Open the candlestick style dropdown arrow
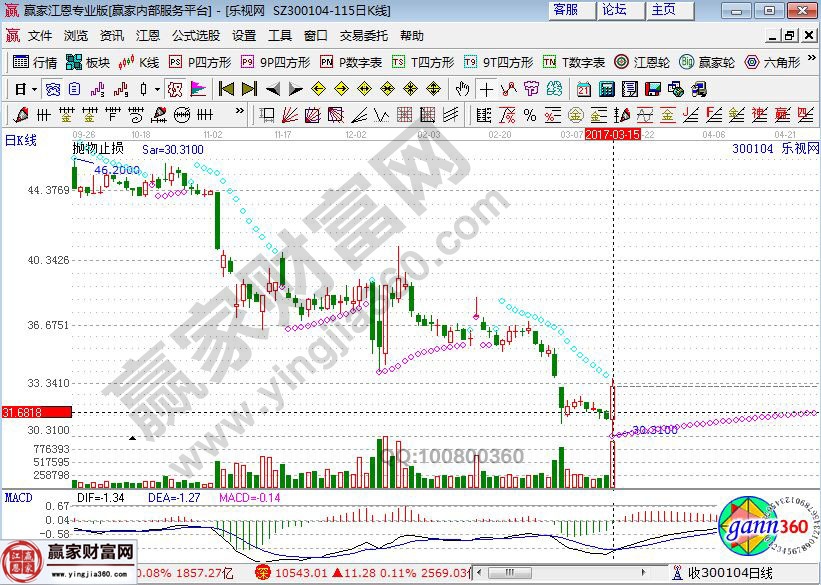Screen dimensions: 821x585 tap(158, 88)
